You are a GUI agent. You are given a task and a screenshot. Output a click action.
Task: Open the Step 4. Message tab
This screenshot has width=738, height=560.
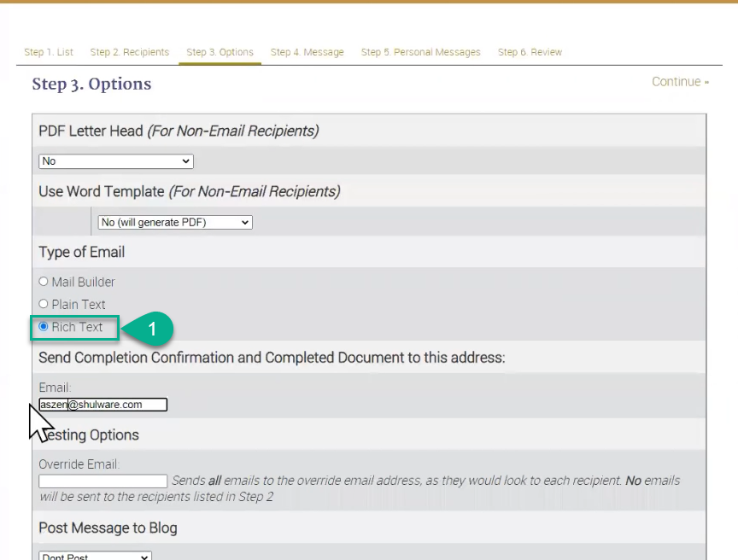click(307, 52)
